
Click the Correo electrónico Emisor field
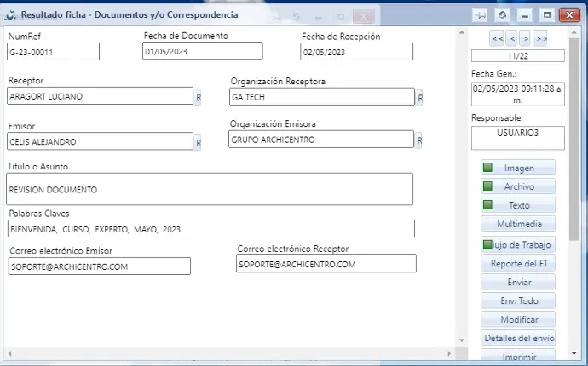click(x=100, y=266)
